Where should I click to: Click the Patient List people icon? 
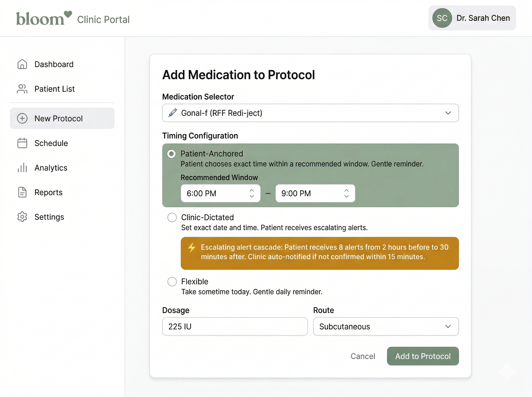click(x=22, y=89)
